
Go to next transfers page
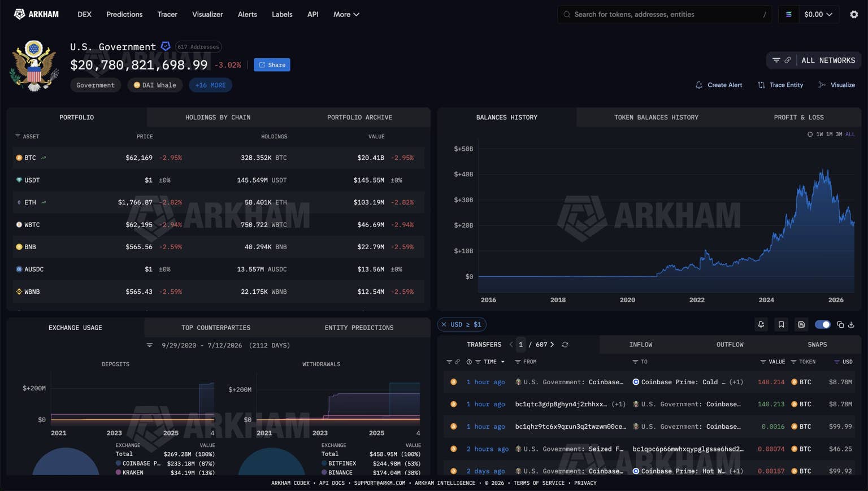point(552,345)
